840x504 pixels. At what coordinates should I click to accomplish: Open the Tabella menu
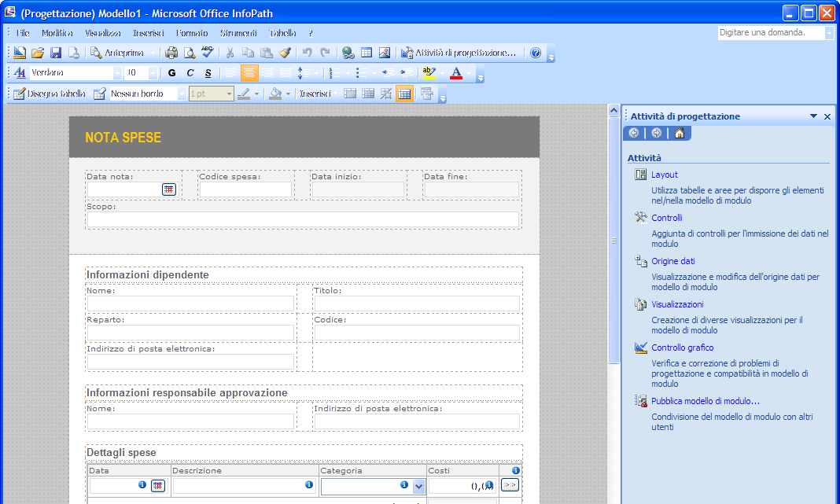(x=282, y=33)
